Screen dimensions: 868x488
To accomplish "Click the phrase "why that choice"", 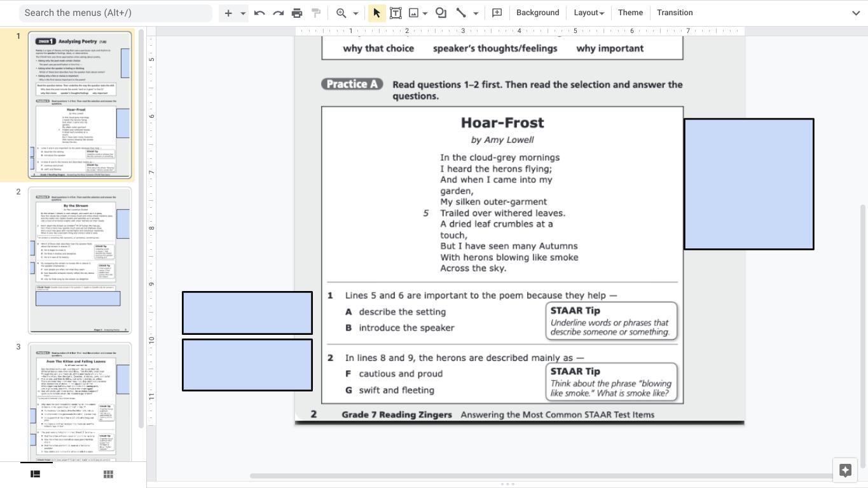I will click(x=378, y=48).
